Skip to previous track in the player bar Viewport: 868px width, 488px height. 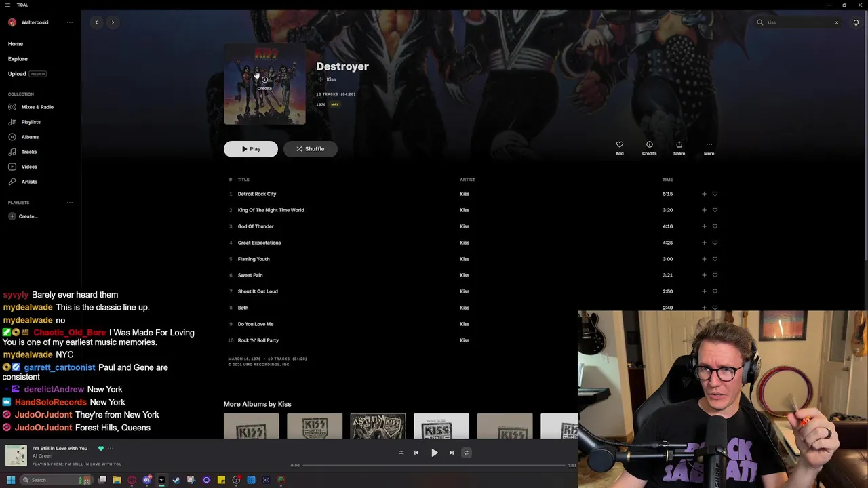(x=416, y=453)
